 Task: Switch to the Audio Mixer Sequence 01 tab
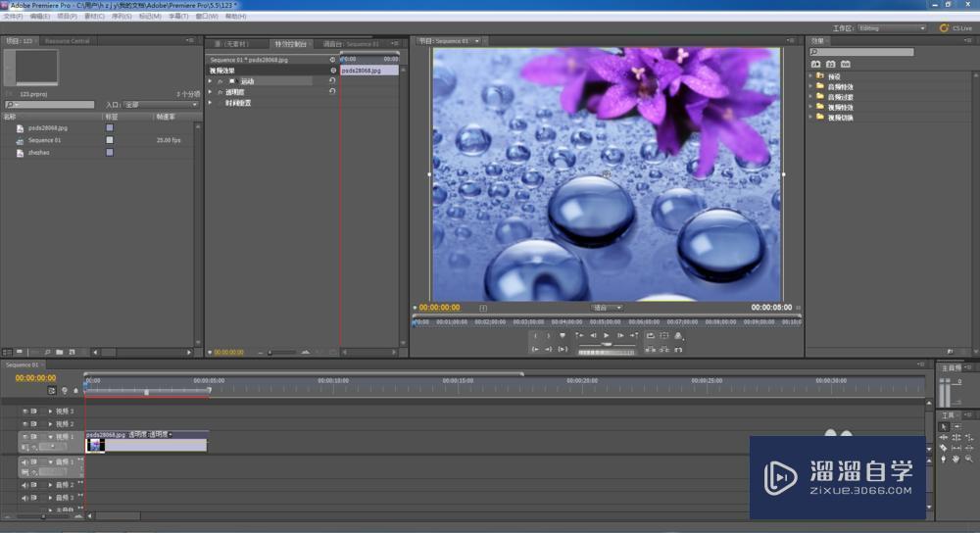point(351,44)
